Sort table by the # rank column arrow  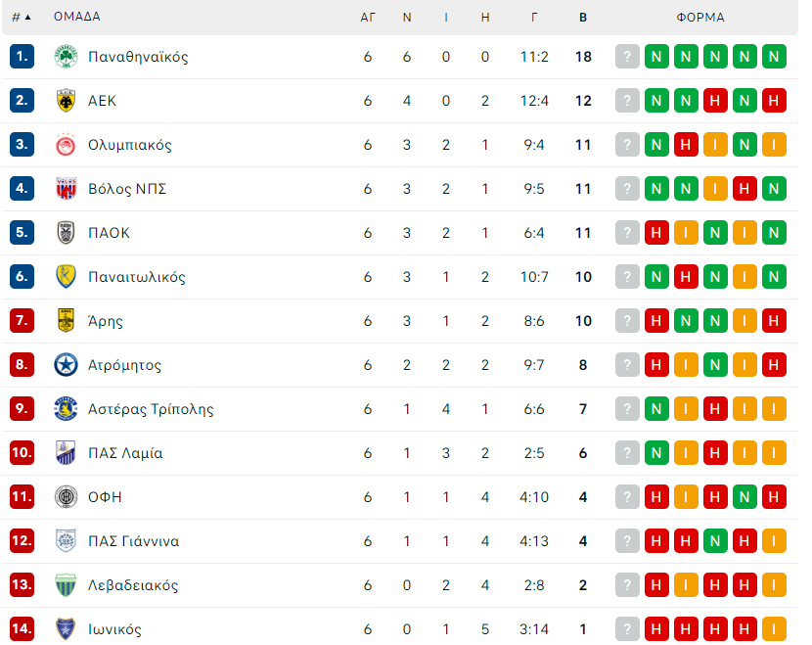[22, 17]
